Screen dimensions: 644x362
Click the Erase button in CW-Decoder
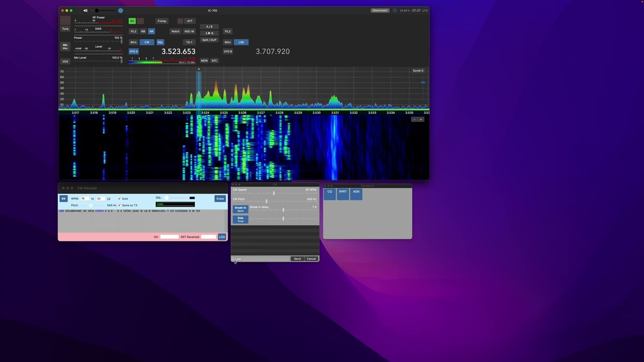tap(220, 199)
